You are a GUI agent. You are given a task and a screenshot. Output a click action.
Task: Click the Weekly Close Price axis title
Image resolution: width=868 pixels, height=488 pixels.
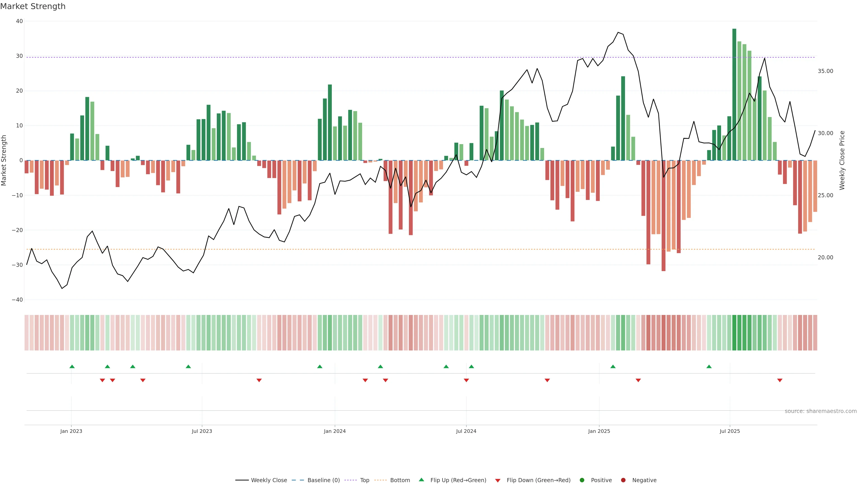pos(842,160)
